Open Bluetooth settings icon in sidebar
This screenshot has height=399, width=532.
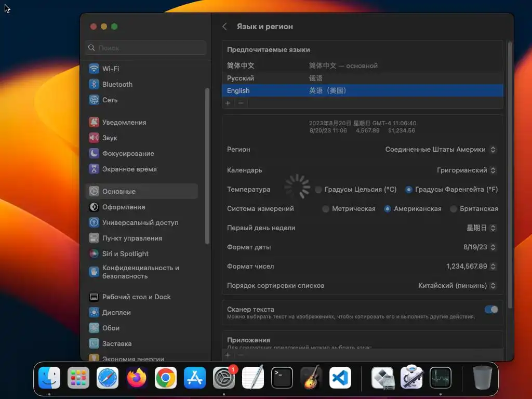coord(94,84)
